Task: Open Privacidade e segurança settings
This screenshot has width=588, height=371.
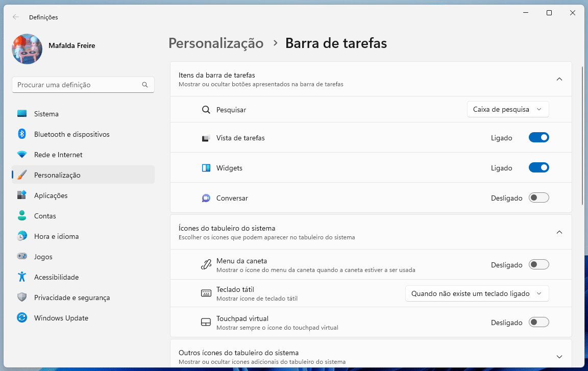Action: 71,298
